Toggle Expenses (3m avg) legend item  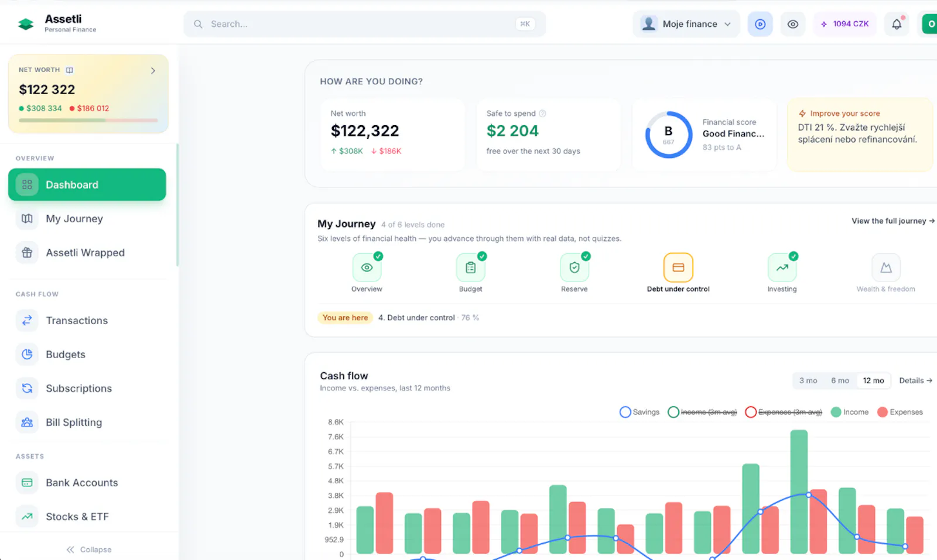(x=784, y=412)
